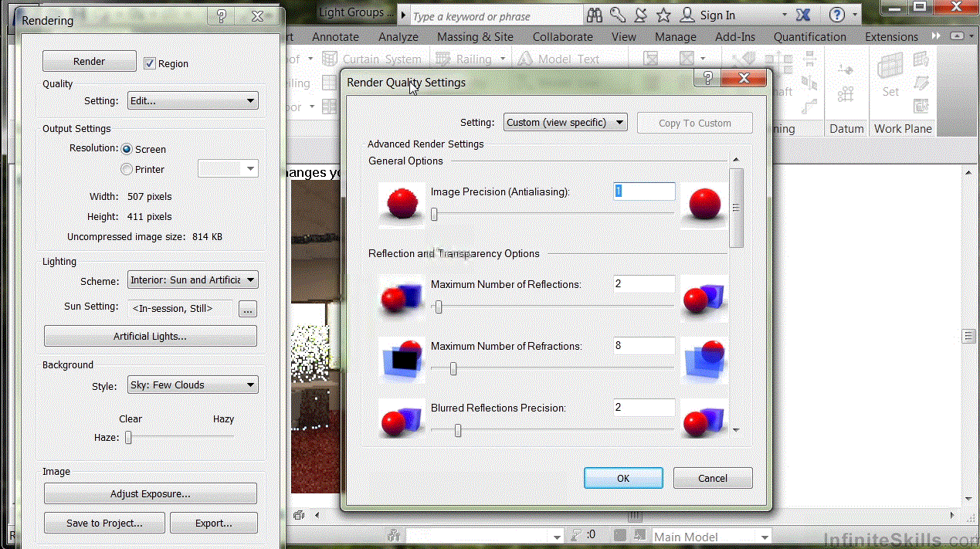Select the Screen resolution radio button
This screenshot has width=980, height=549.
click(x=127, y=149)
